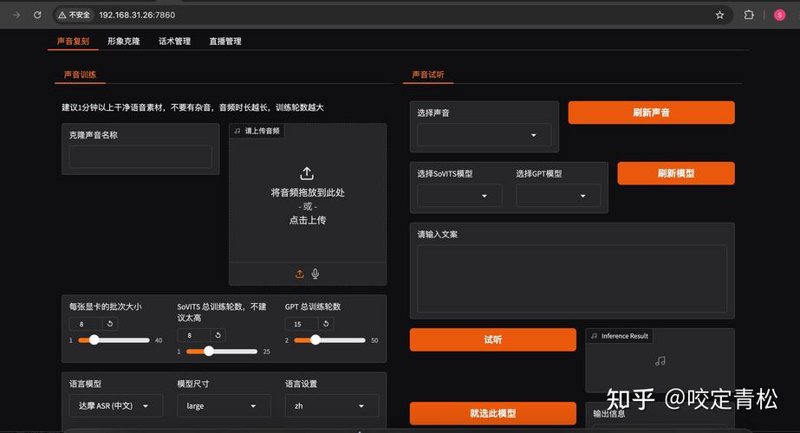Open the browser extensions puzzle icon
Image resolution: width=800 pixels, height=433 pixels.
click(748, 15)
